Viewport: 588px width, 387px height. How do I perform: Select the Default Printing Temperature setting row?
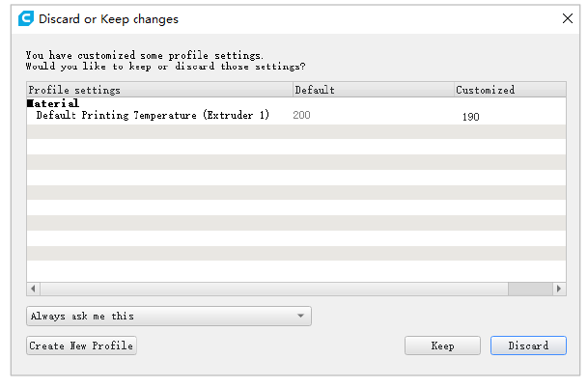point(153,116)
